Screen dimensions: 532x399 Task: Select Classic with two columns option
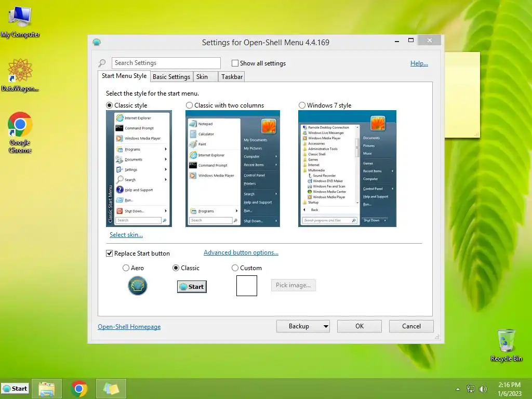(x=189, y=105)
